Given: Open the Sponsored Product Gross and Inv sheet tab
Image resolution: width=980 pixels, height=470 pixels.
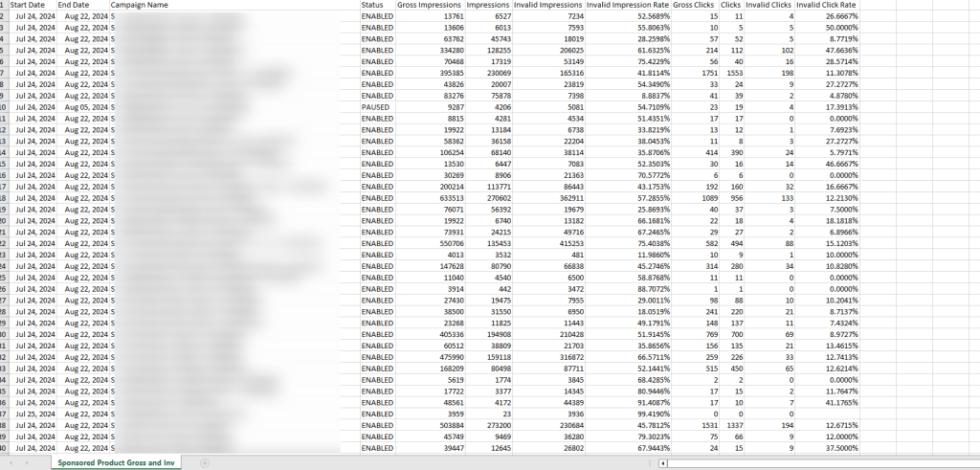Looking at the screenshot, I should [x=116, y=463].
